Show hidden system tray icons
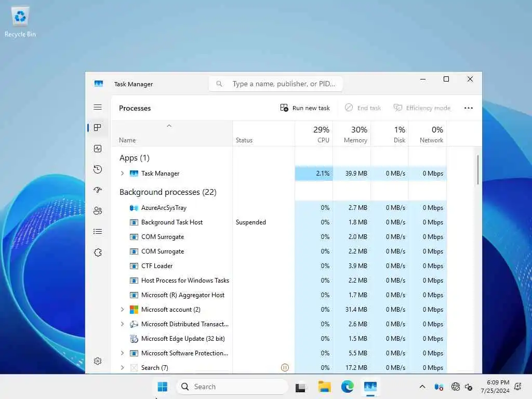This screenshot has width=532, height=399. click(x=422, y=387)
